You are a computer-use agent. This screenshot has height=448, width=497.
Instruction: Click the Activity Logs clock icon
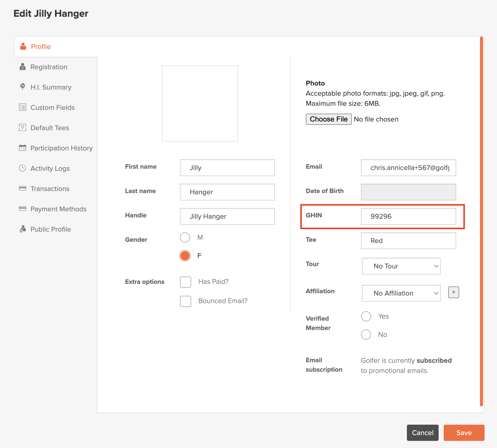click(x=23, y=168)
